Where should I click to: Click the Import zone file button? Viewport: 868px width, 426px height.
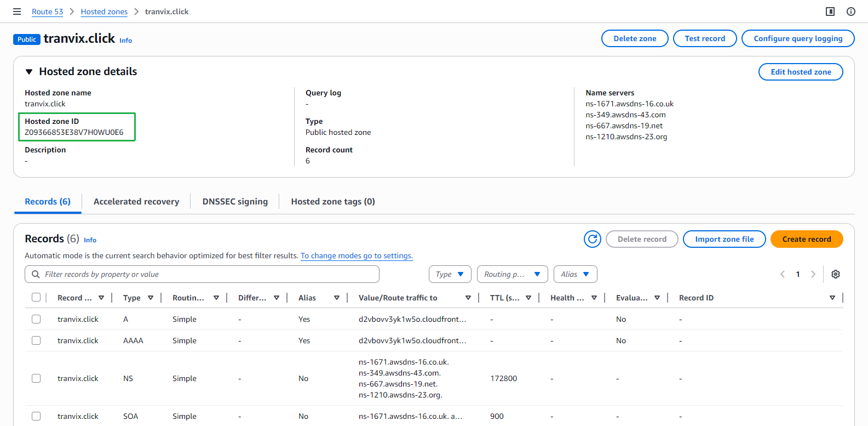point(724,239)
